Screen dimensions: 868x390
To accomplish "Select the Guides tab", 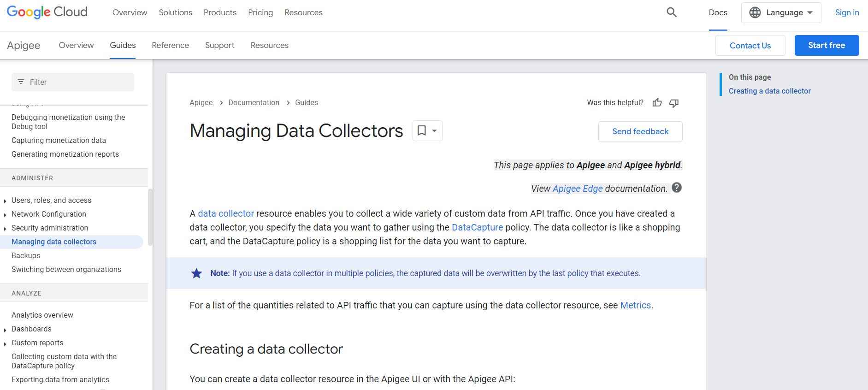I will (x=123, y=45).
